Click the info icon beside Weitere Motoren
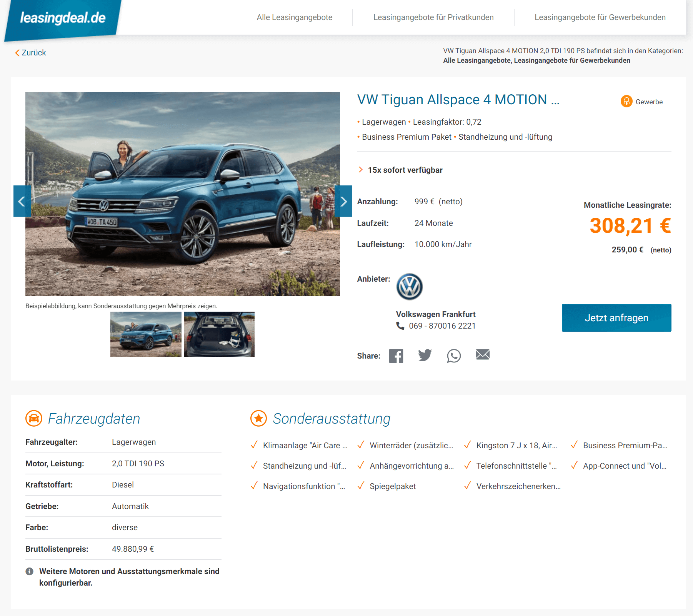The height and width of the screenshot is (616, 693). [30, 571]
